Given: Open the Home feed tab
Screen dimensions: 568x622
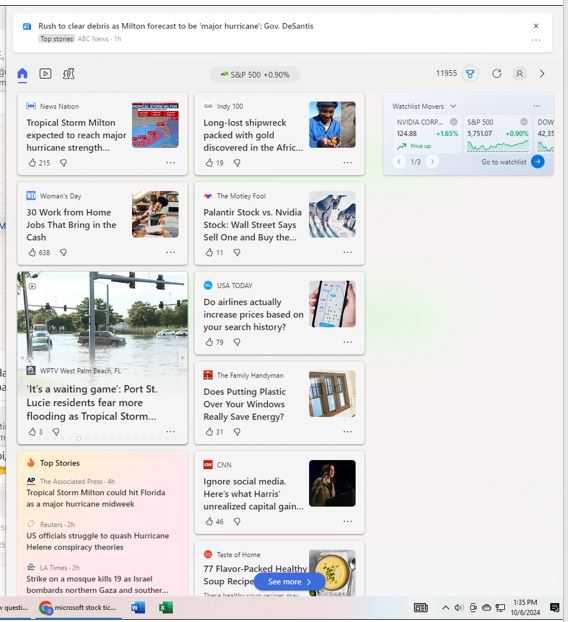Looking at the screenshot, I should [x=23, y=74].
